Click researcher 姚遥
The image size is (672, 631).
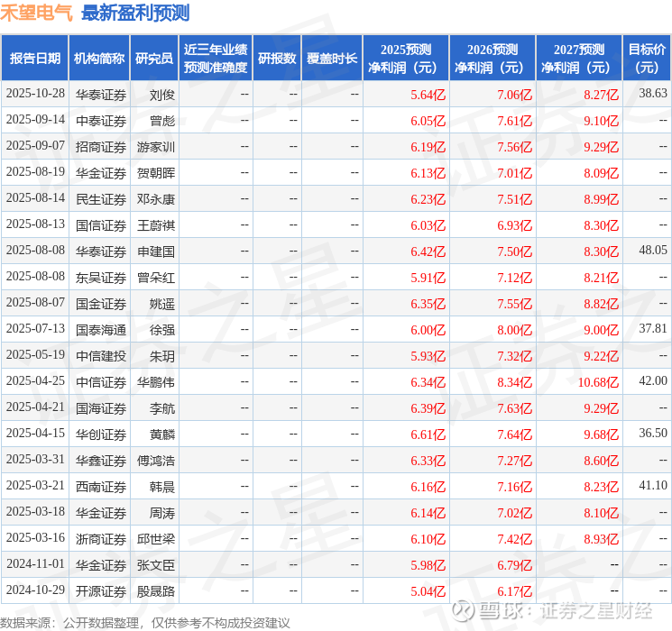pos(162,304)
